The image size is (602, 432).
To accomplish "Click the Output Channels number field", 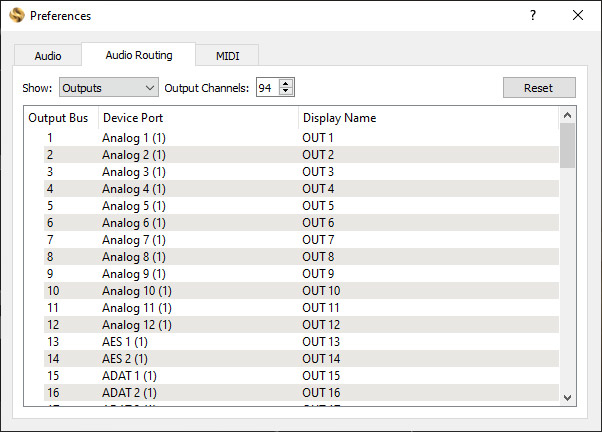I will [267, 88].
